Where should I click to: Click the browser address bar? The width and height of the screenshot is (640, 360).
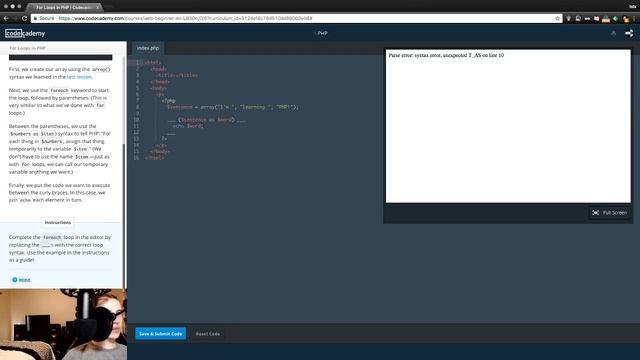pyautogui.click(x=296, y=18)
